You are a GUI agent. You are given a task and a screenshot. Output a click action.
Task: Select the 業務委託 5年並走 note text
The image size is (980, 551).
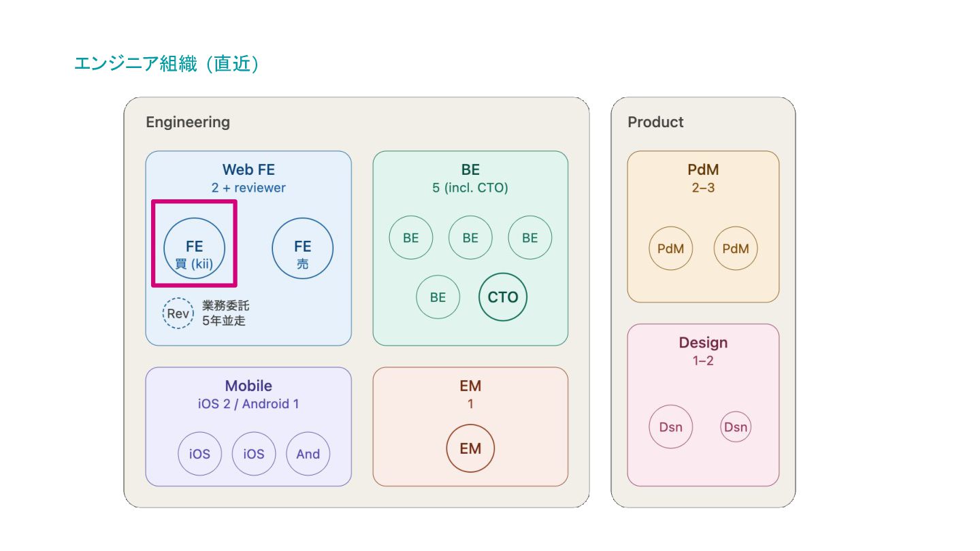click(225, 314)
